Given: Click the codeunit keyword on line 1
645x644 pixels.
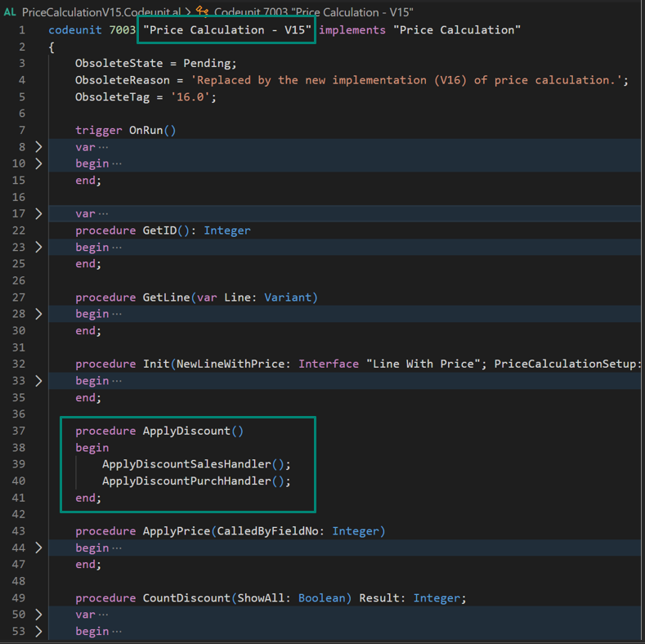Looking at the screenshot, I should (75, 30).
